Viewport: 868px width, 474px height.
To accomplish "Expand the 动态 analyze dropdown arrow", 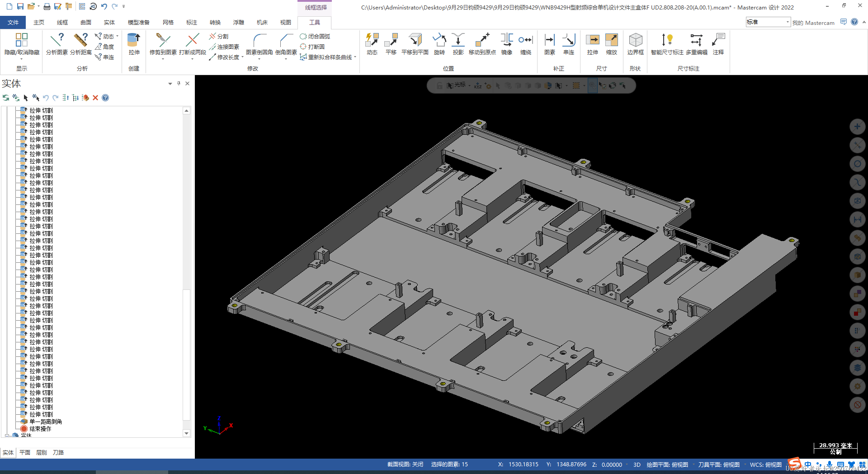I will click(117, 36).
